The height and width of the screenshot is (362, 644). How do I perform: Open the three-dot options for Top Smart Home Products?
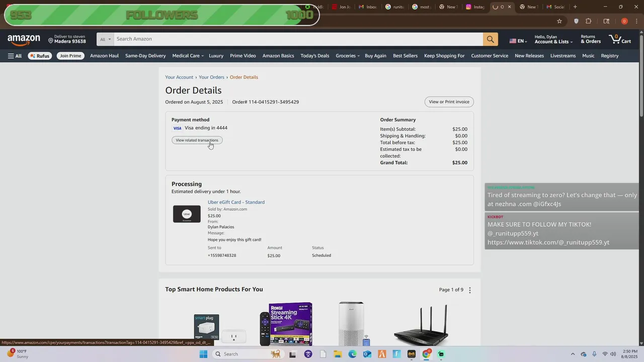click(x=470, y=290)
